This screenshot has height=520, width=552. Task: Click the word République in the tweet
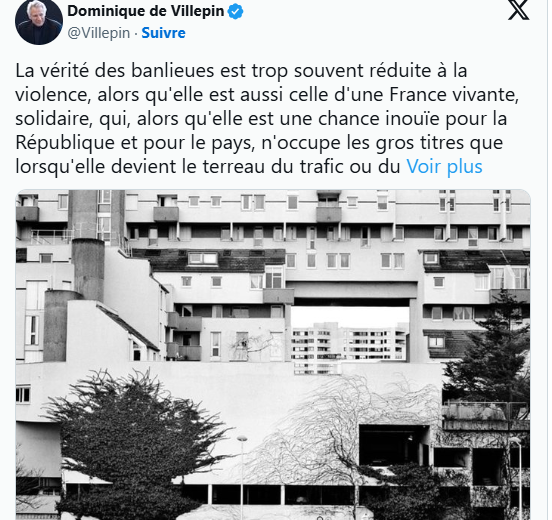65,143
